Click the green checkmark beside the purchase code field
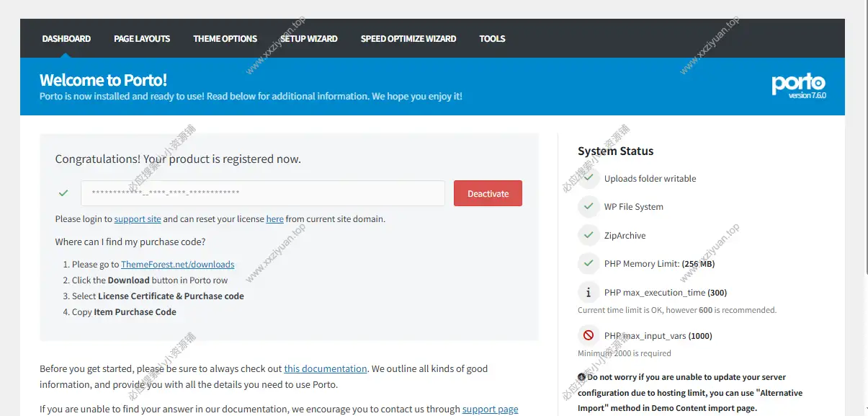 63,193
